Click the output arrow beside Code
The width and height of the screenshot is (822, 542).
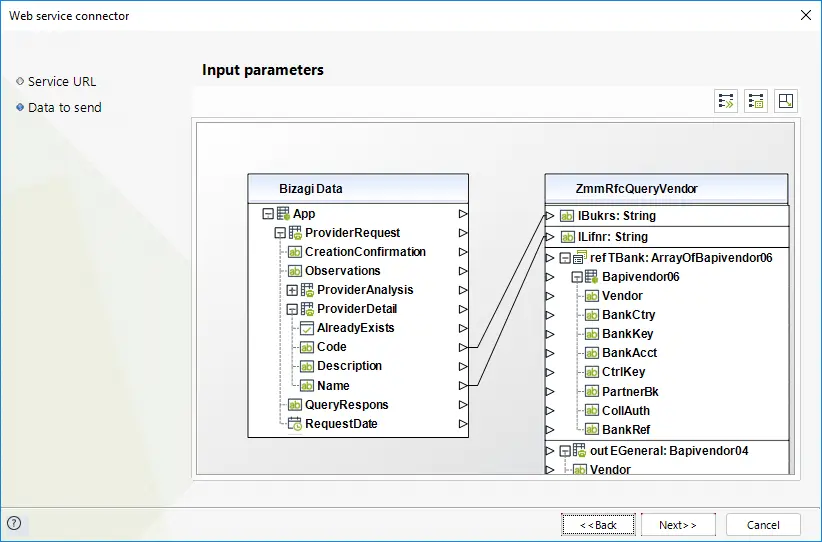point(463,347)
